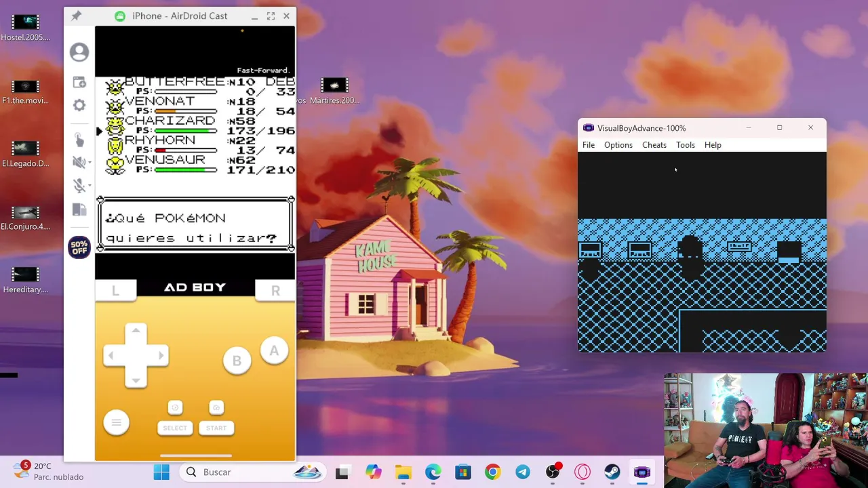Tap the D-pad up arrow

[x=136, y=331]
